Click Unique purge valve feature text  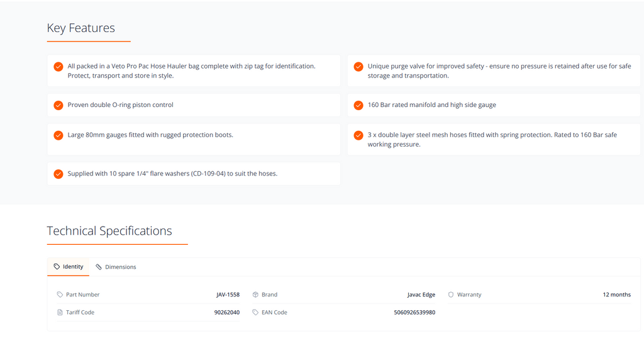499,70
